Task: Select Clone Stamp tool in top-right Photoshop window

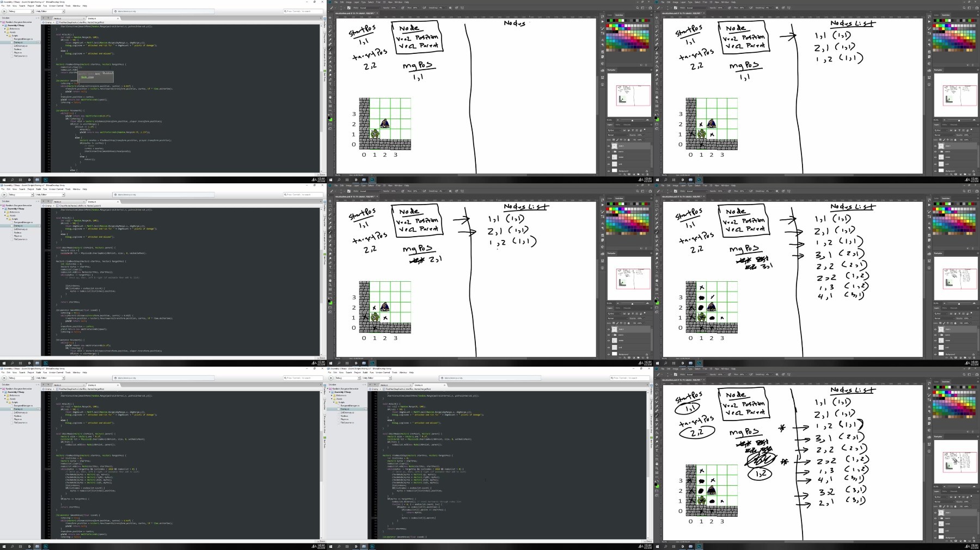Action: [x=657, y=53]
